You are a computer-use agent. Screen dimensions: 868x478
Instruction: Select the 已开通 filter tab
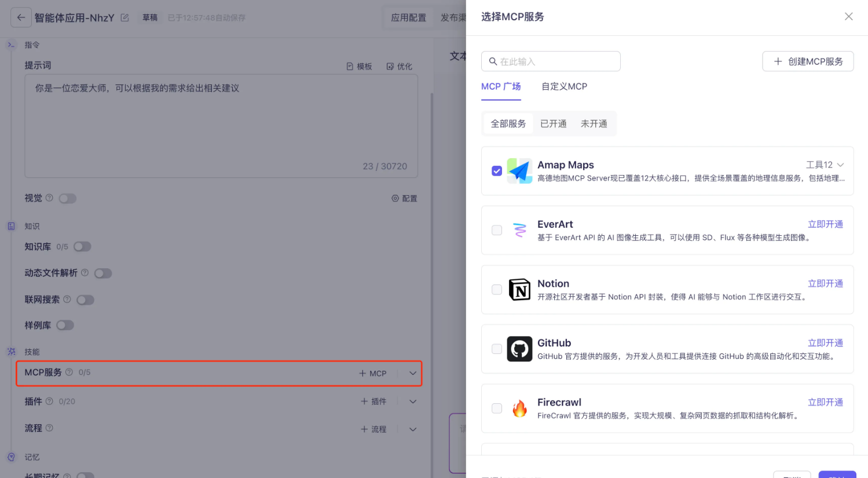pos(553,123)
